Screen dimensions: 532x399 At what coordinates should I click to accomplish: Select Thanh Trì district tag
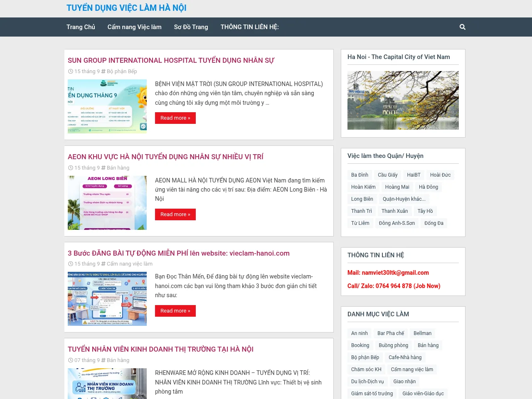tap(362, 211)
